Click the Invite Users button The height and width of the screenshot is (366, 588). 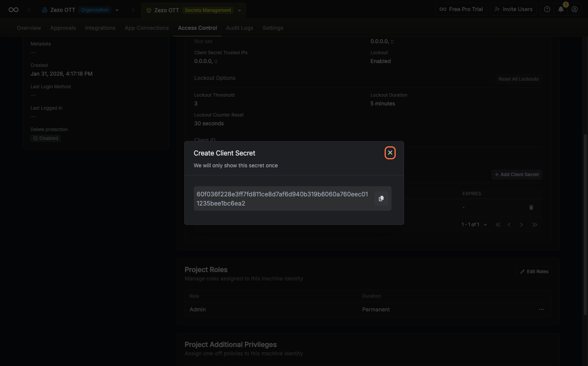tap(513, 9)
